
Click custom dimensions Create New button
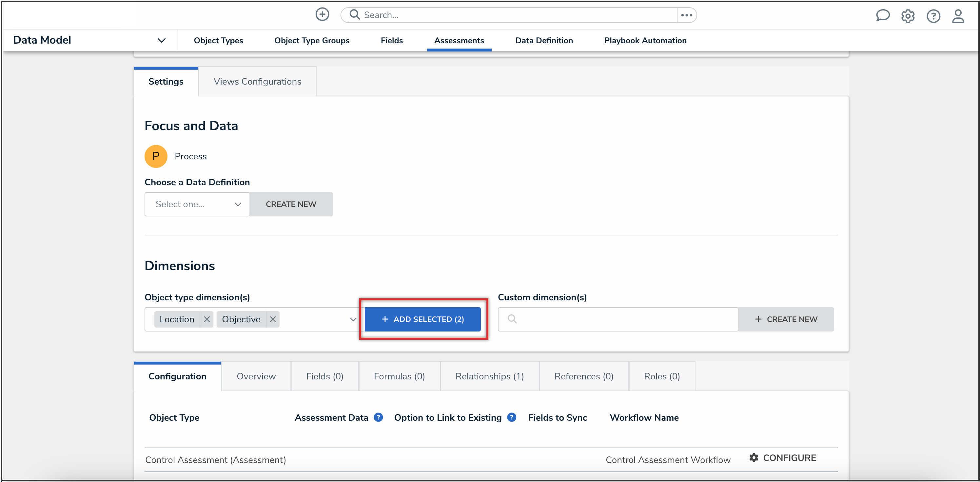pos(786,319)
